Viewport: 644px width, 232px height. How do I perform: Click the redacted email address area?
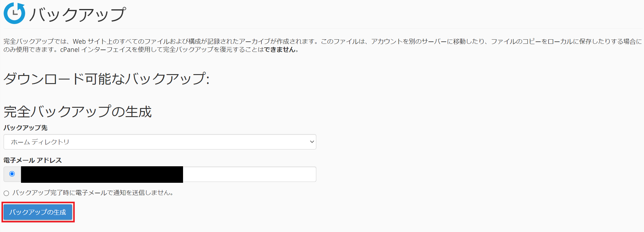pyautogui.click(x=102, y=174)
